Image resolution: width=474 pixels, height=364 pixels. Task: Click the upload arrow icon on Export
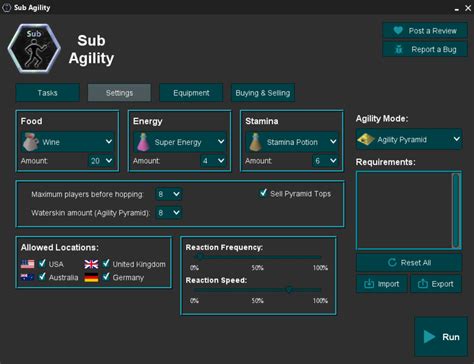click(x=423, y=284)
